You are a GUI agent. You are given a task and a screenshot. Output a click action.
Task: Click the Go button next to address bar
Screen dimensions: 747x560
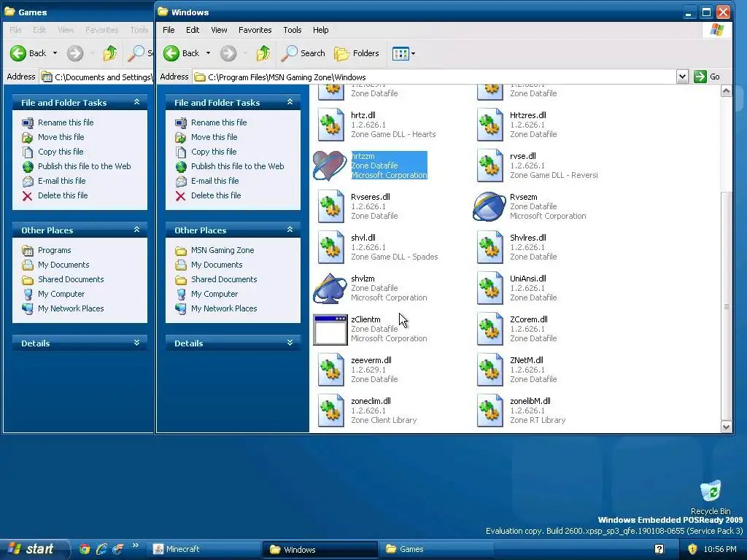[707, 77]
